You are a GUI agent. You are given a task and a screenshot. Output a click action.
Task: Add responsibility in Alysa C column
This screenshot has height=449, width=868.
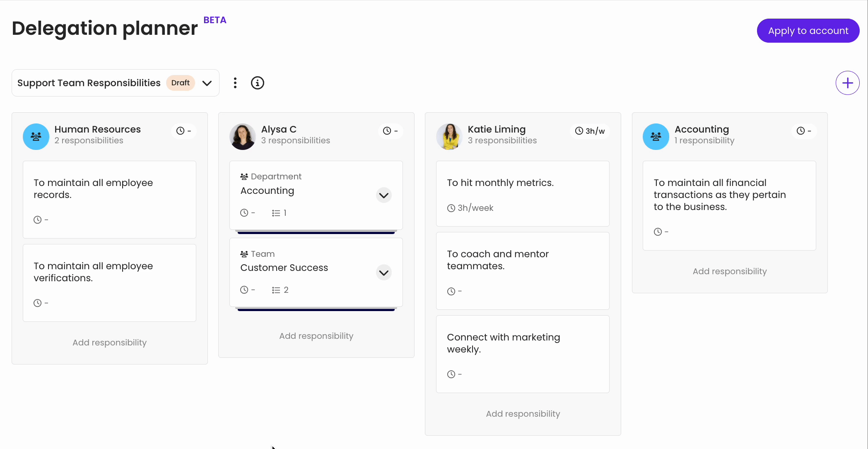pyautogui.click(x=316, y=336)
